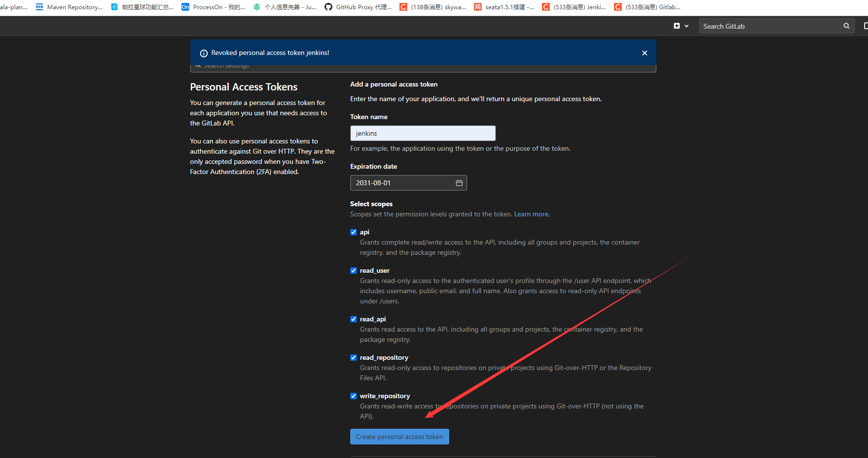The width and height of the screenshot is (868, 458).
Task: Open the Jenki... CSDN bookmark
Action: point(575,7)
